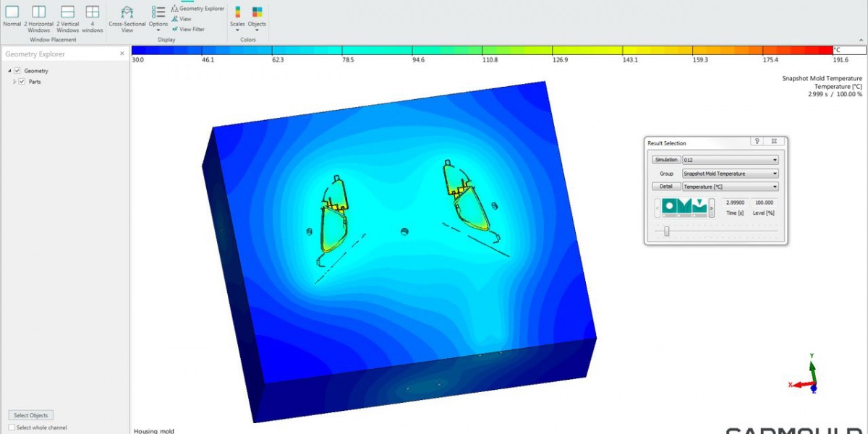Click the Select Objects button
The height and width of the screenshot is (434, 868).
click(30, 415)
